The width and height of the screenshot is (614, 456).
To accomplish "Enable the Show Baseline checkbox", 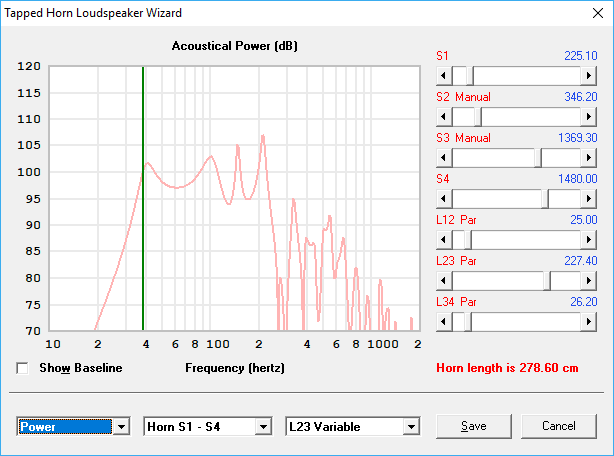I will (x=22, y=368).
